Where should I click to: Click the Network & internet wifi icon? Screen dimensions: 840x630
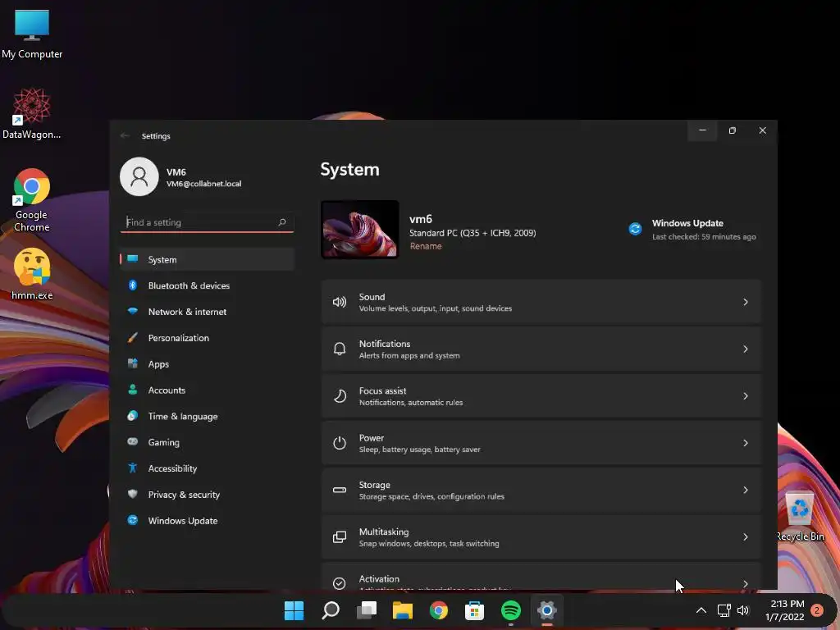click(132, 311)
